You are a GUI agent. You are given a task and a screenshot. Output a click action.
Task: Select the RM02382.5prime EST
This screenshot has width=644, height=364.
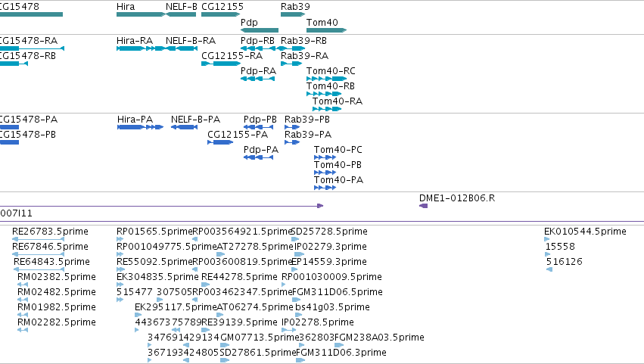click(x=23, y=285)
